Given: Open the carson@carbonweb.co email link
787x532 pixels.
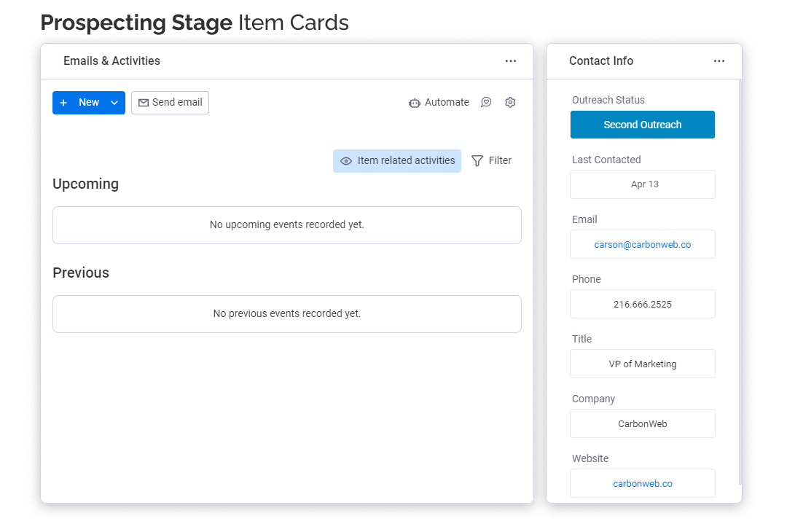Looking at the screenshot, I should [x=642, y=245].
